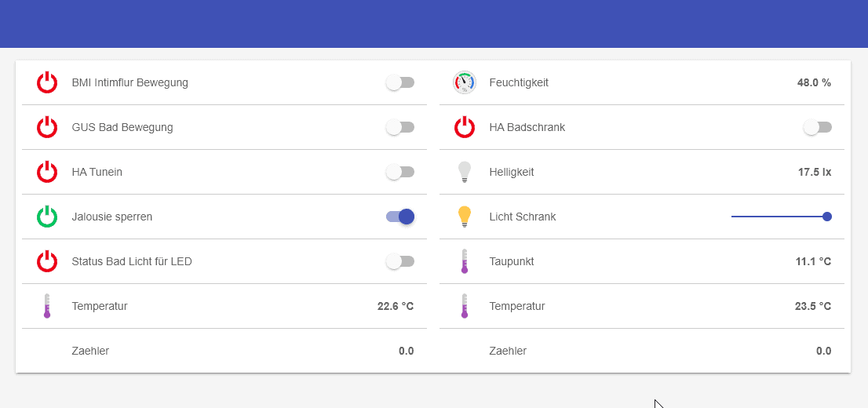Click the green Jalousie sperren power icon
The width and height of the screenshot is (868, 408).
click(x=47, y=217)
